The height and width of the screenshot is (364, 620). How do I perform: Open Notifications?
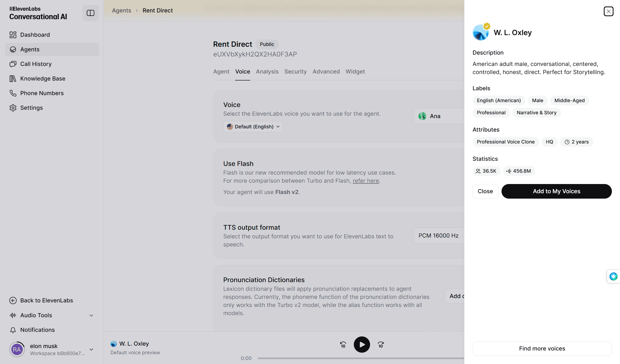[x=52, y=330]
